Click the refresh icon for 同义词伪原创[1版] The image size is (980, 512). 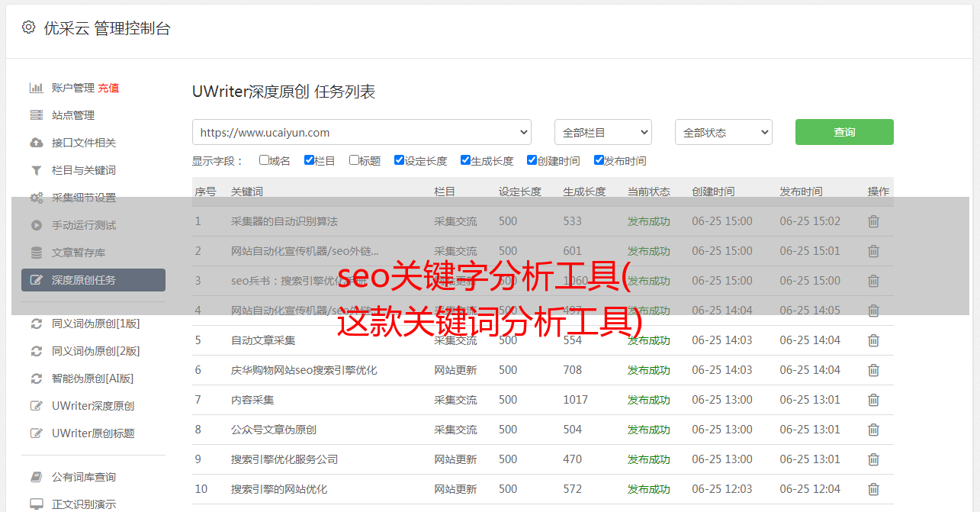coord(36,324)
